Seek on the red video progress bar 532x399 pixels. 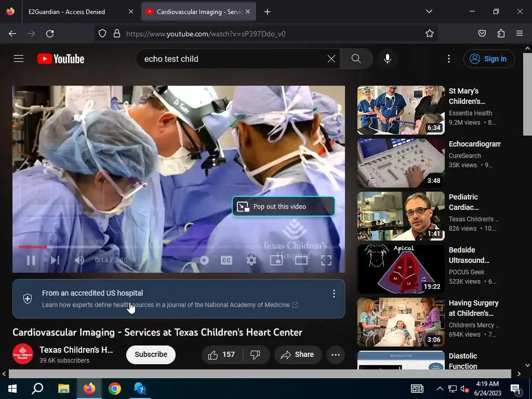pyautogui.click(x=33, y=247)
